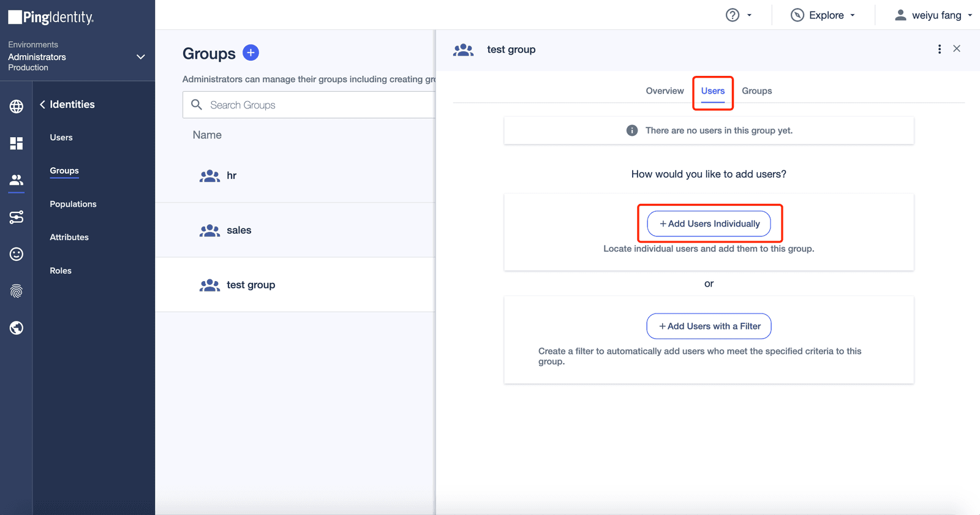Expand the Environments Administrators dropdown
This screenshot has height=515, width=980.
pos(141,56)
